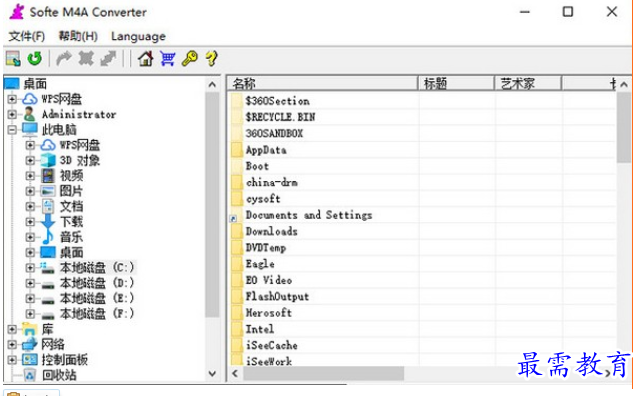The image size is (639, 396).
Task: Open the 文件(F) menu
Action: [x=27, y=36]
